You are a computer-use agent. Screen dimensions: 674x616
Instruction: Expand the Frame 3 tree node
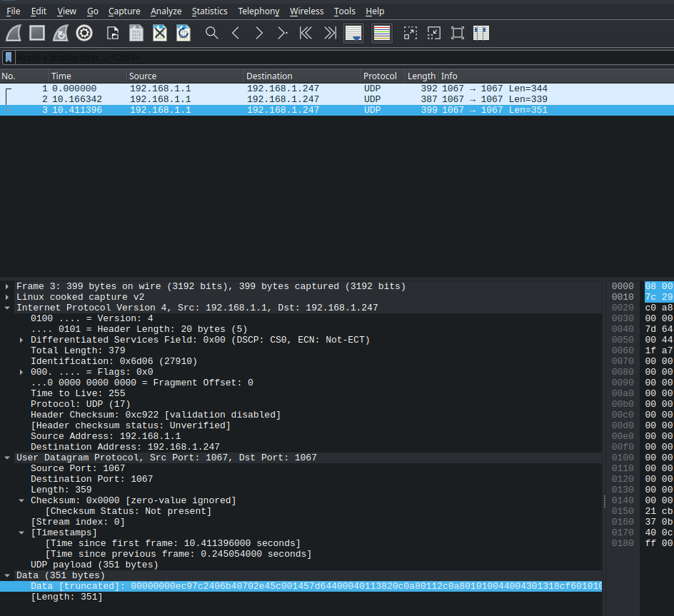pos(7,286)
